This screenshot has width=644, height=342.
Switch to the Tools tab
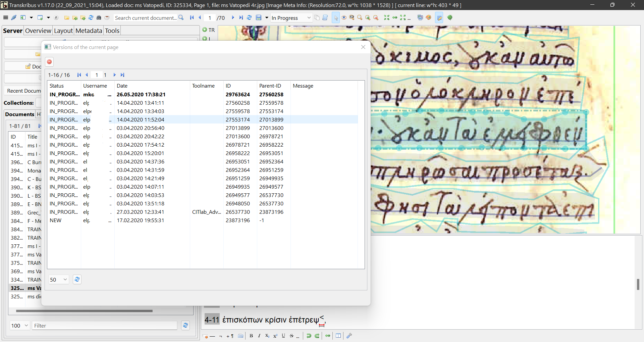coord(112,31)
